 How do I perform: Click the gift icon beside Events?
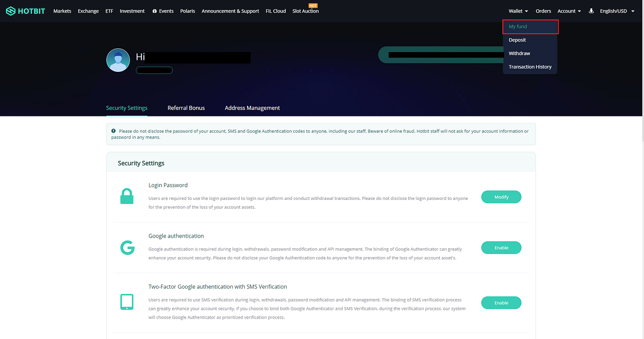point(155,11)
